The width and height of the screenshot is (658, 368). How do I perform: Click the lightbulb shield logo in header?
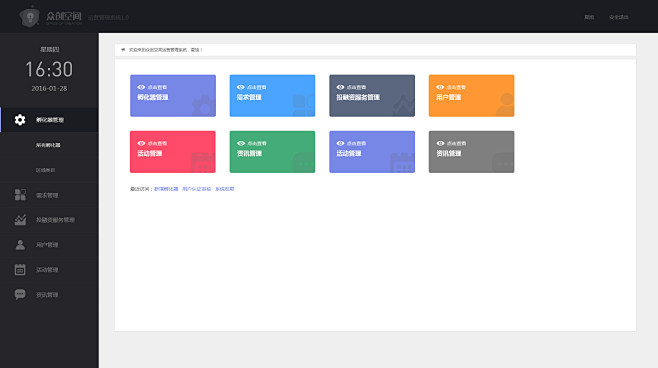pyautogui.click(x=30, y=17)
